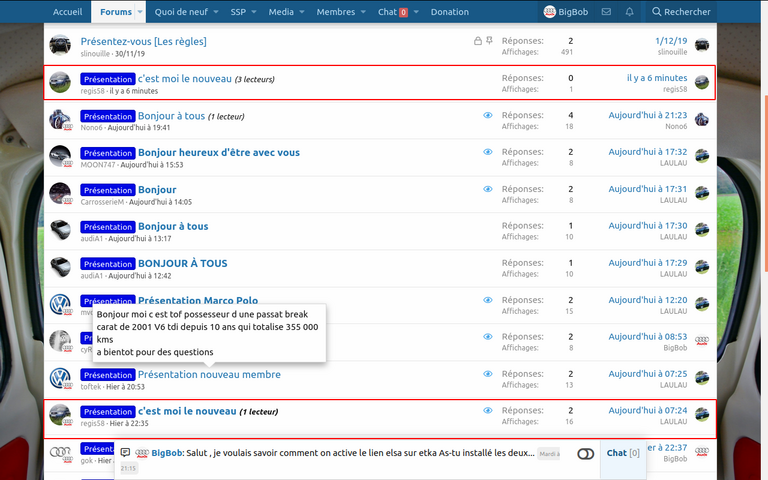Toggle the chat bar switch
The image size is (768, 480).
(585, 454)
